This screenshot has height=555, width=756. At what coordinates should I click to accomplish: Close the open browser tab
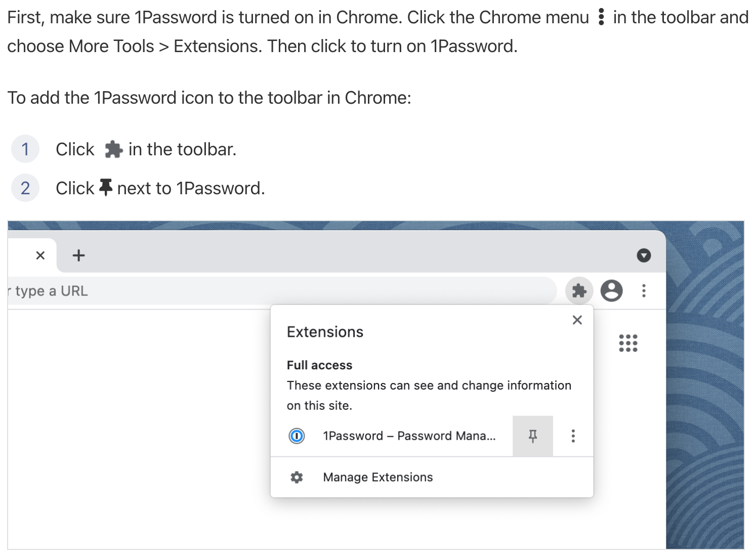coord(40,255)
